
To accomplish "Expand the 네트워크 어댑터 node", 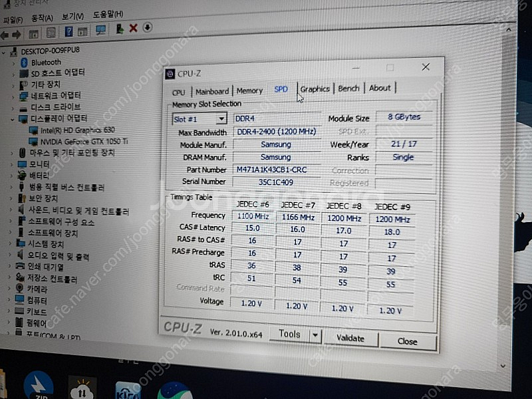I will click(13, 97).
